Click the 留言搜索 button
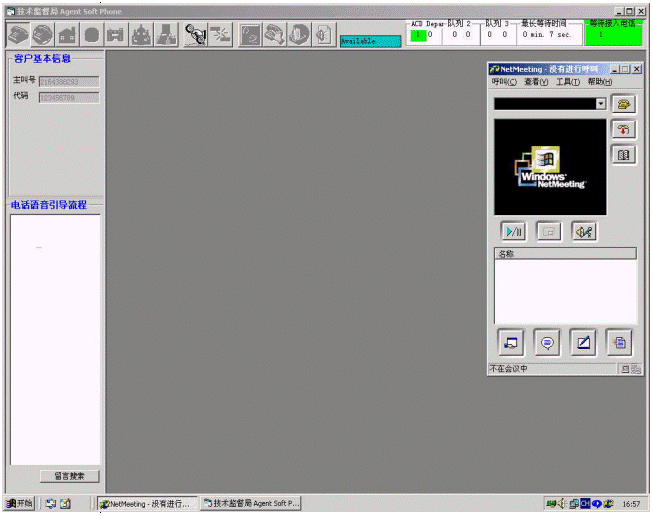The image size is (653, 516). (69, 476)
